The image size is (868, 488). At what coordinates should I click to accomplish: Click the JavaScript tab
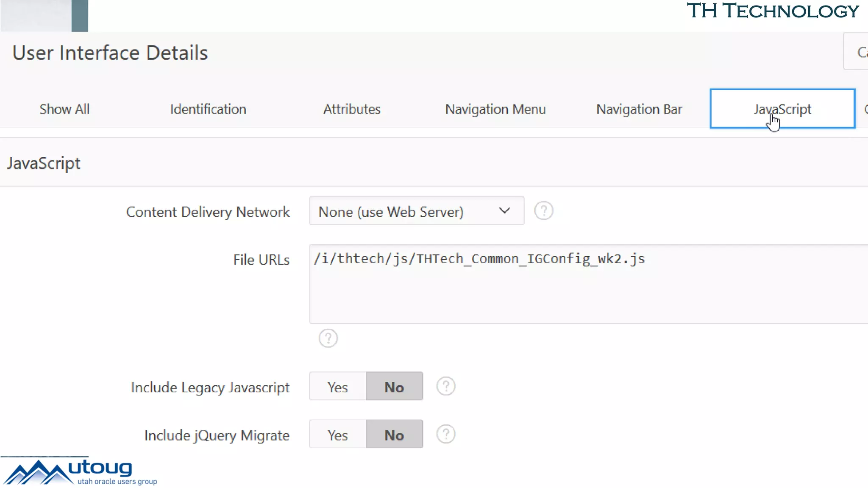[782, 109]
